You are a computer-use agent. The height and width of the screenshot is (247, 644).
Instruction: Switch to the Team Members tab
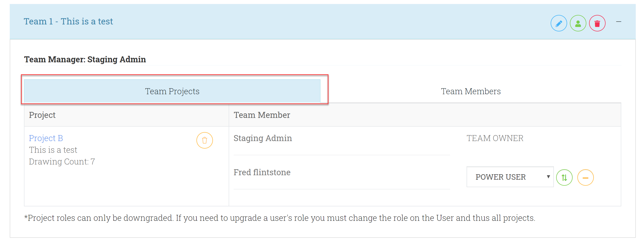pyautogui.click(x=471, y=91)
